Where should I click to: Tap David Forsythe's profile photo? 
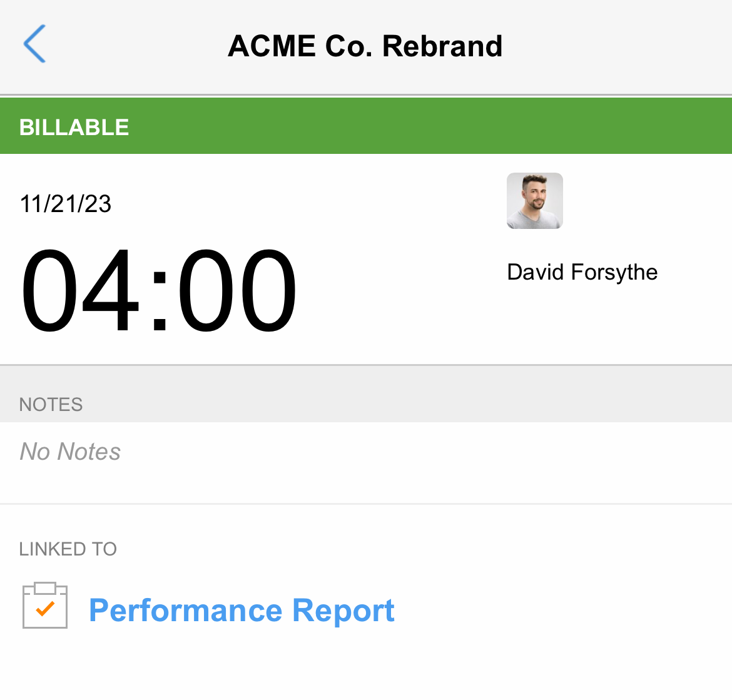click(534, 201)
